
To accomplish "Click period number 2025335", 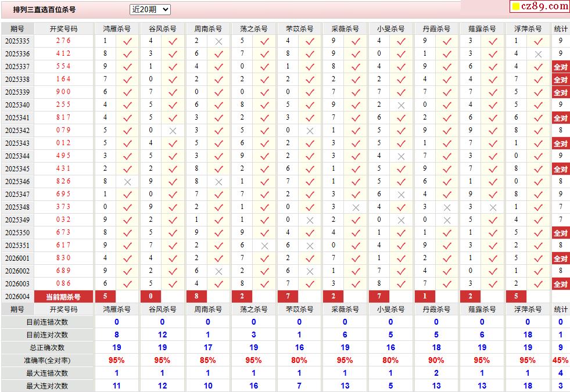I will [17, 41].
